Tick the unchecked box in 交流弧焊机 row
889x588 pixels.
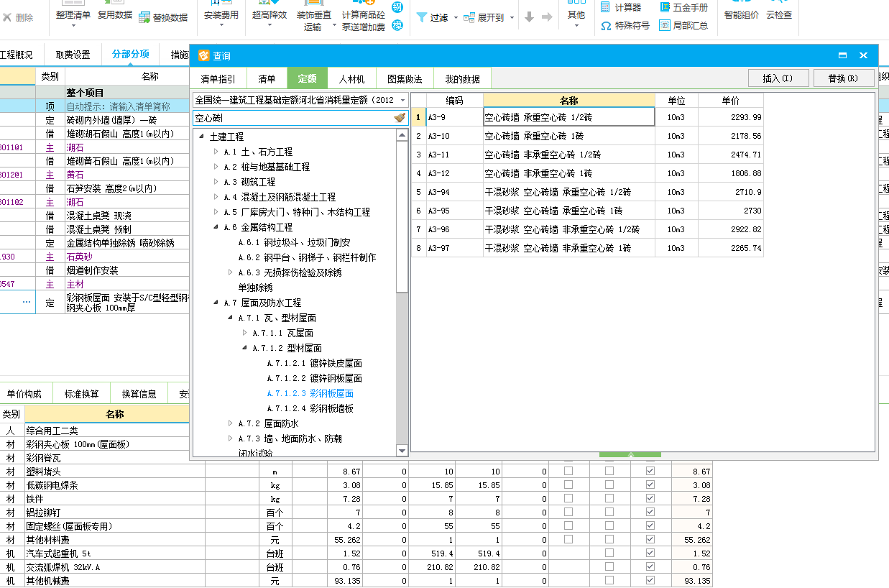pos(609,566)
